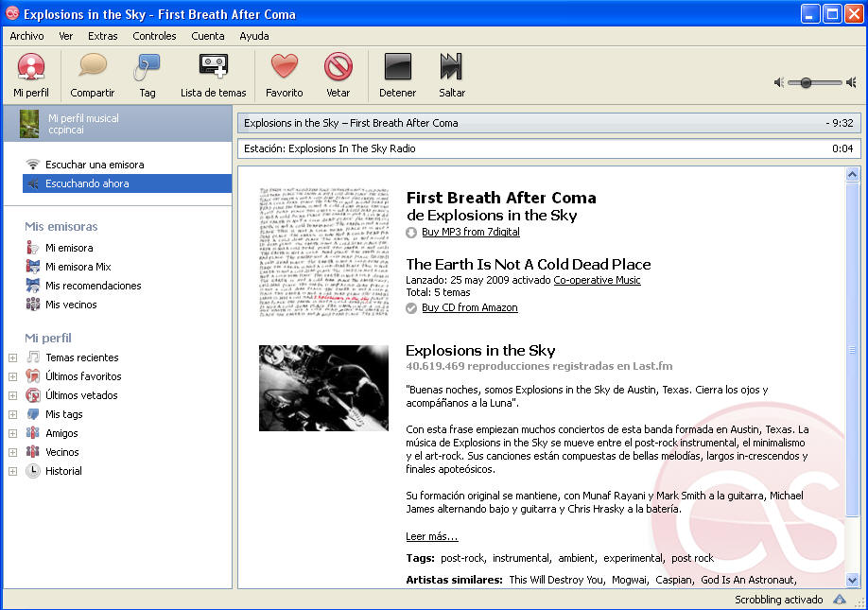868x610 pixels.
Task: Click scroll up arrow in info panel
Action: coord(852,175)
